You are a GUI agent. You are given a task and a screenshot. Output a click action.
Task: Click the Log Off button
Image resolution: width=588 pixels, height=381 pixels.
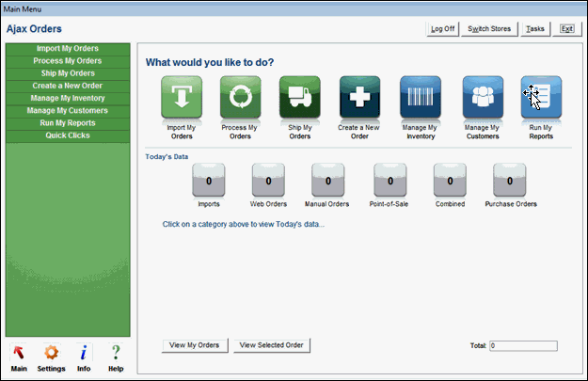(x=443, y=29)
